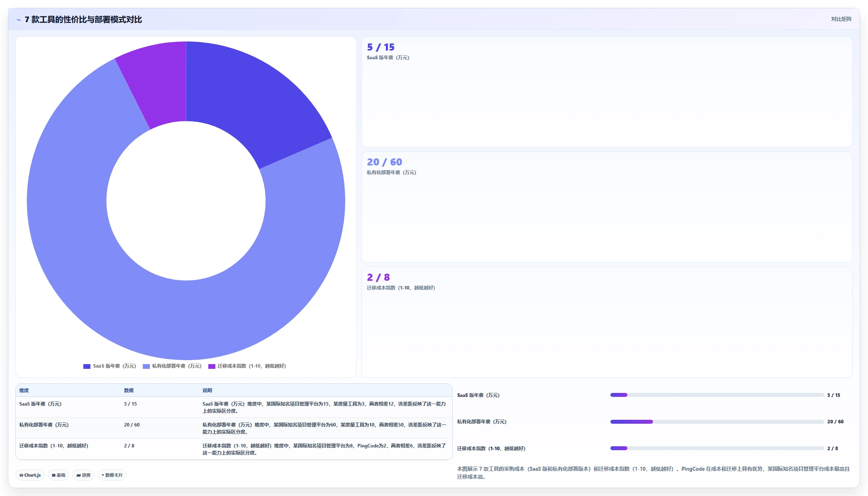Click the summary paragraph starting 本图展示
Image resolution: width=868 pixels, height=496 pixels.
(653, 473)
